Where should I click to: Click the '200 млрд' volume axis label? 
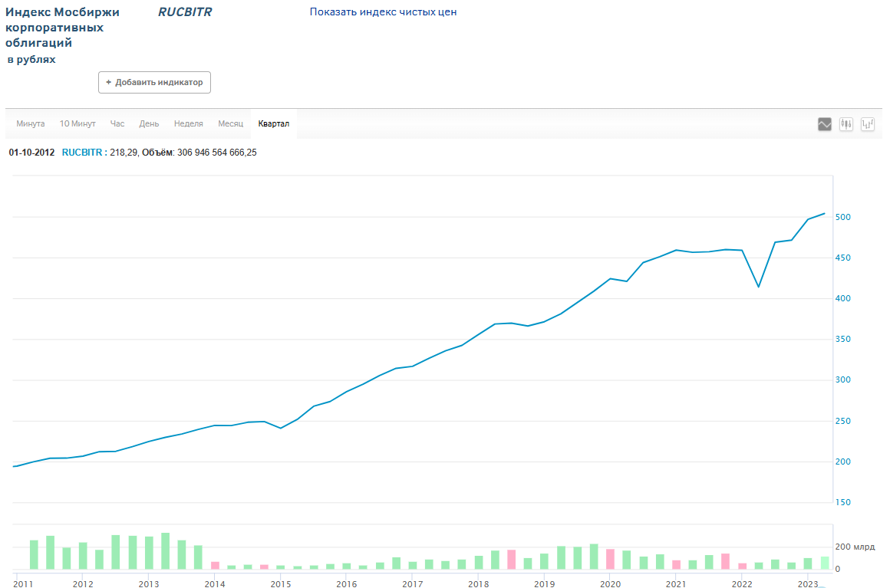855,547
